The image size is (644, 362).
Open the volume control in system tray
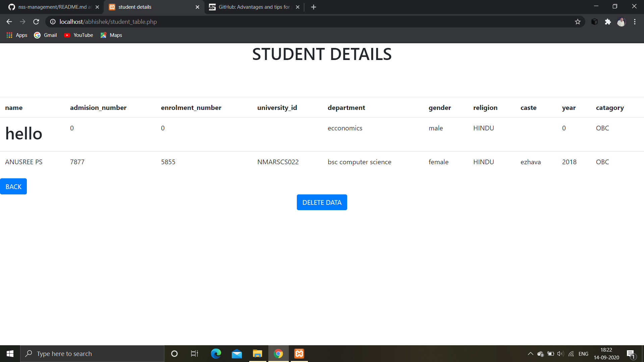point(561,354)
